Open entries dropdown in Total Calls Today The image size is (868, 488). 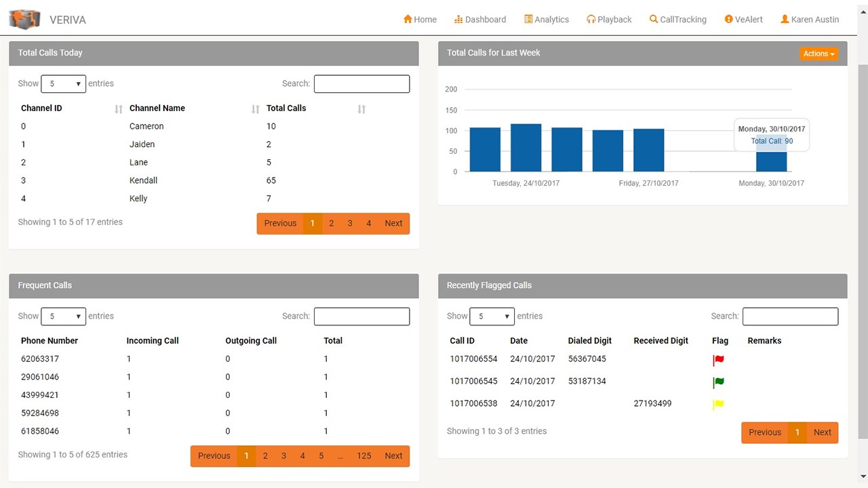coord(63,84)
